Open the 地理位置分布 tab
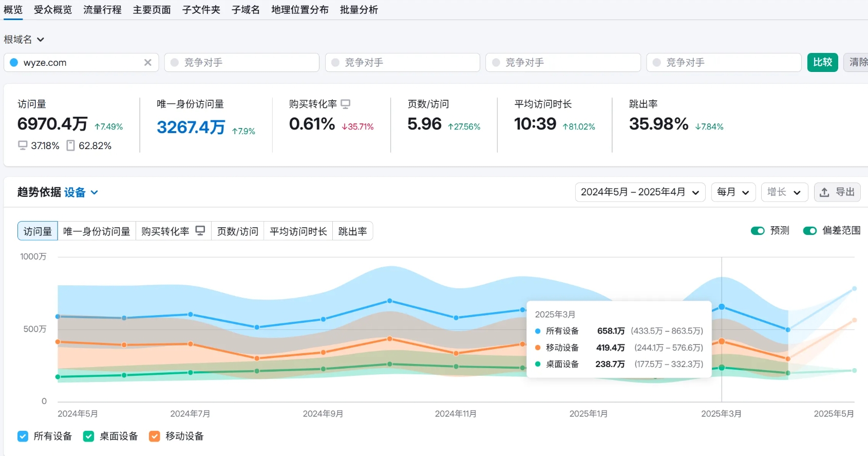Viewport: 868px width, 456px height. [x=300, y=10]
